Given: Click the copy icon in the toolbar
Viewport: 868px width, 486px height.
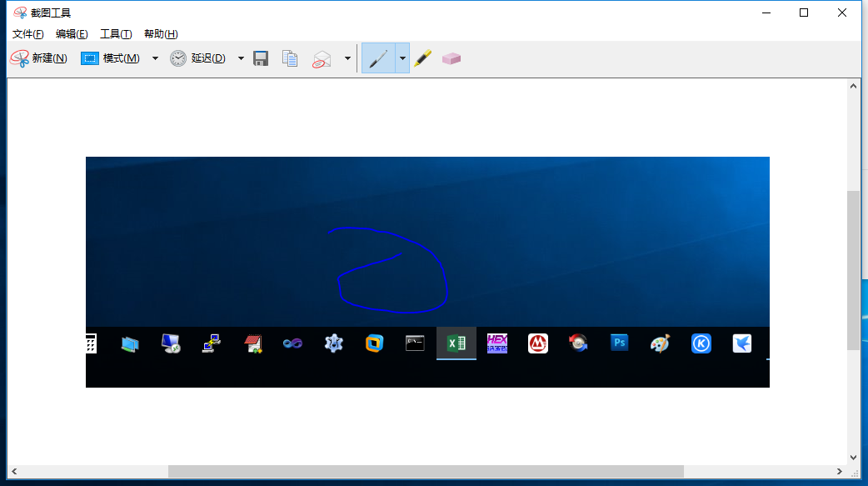Looking at the screenshot, I should pos(290,58).
